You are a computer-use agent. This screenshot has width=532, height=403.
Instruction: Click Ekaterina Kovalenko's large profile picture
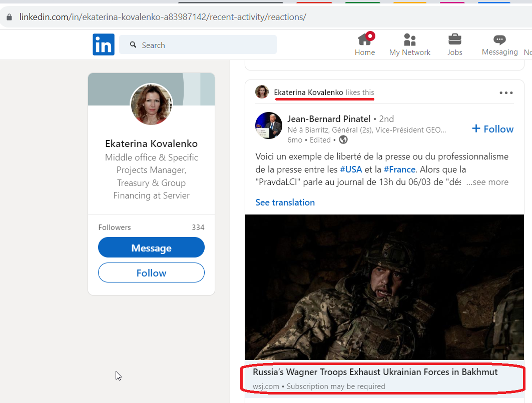pos(151,104)
